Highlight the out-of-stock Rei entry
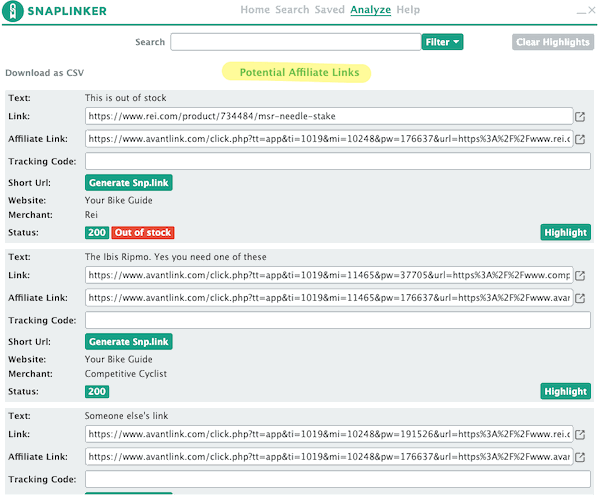This screenshot has height=497, width=600. (566, 233)
